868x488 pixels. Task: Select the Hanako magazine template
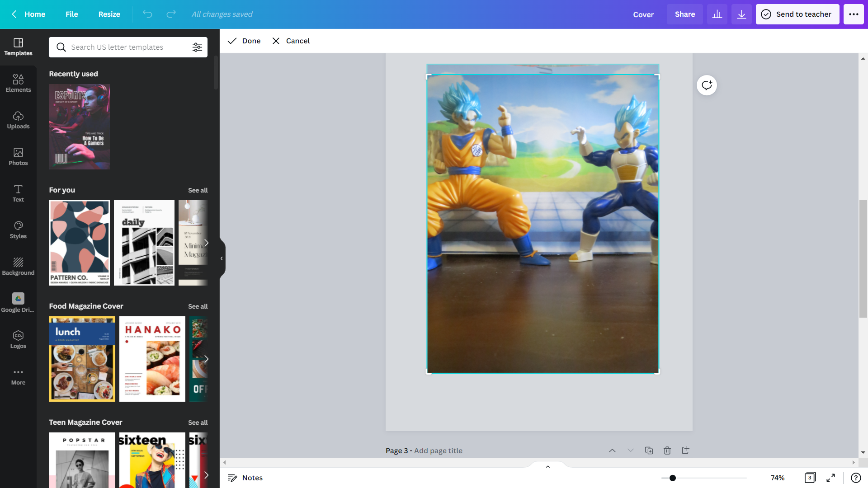pyautogui.click(x=152, y=359)
